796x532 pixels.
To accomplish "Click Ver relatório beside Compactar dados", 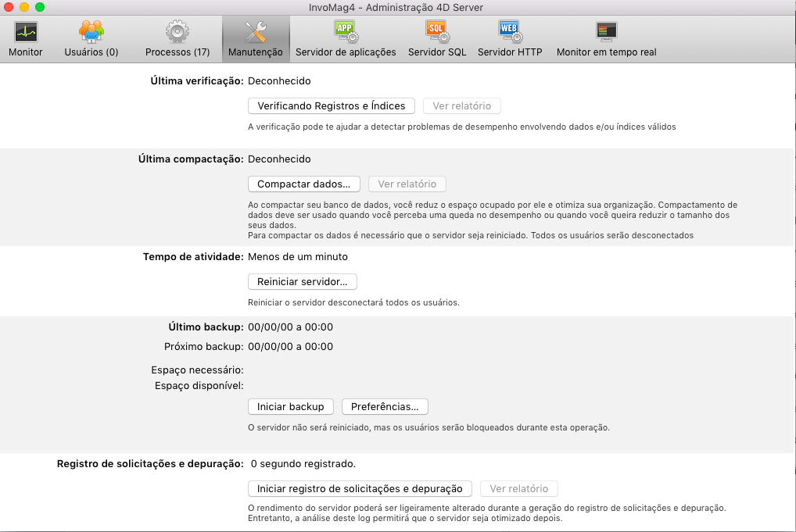I will pyautogui.click(x=407, y=184).
